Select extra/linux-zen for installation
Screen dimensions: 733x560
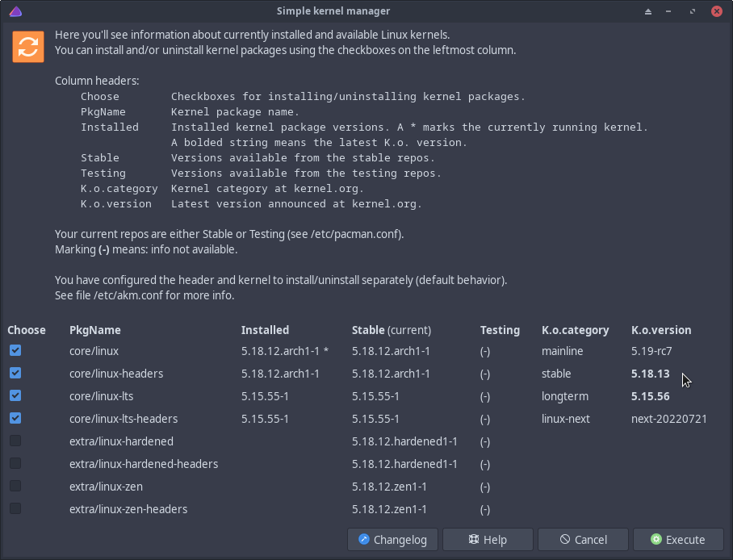[15, 487]
